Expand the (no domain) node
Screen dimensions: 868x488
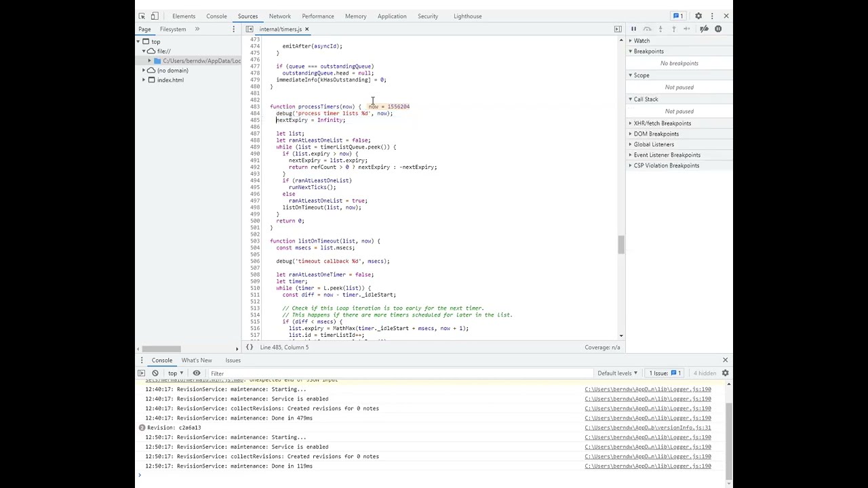click(x=144, y=70)
